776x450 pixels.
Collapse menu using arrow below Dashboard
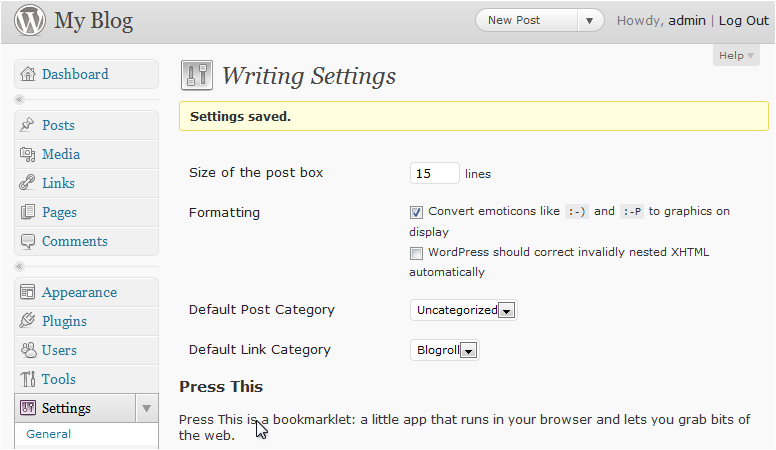pos(19,100)
